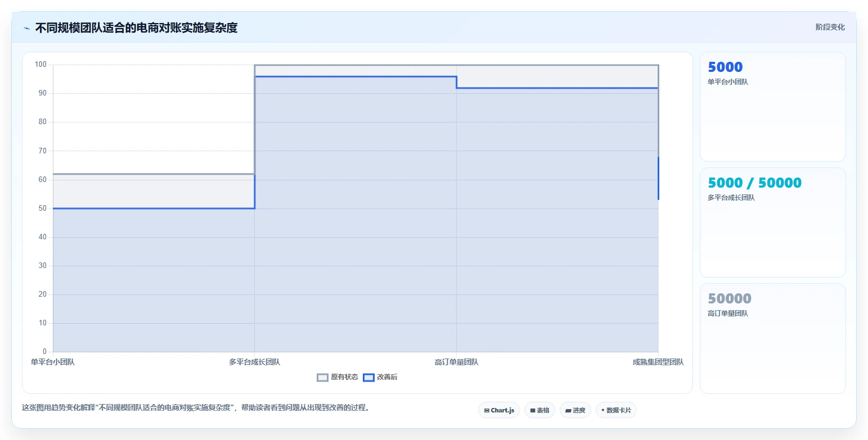Click the 表格 tag

click(x=539, y=410)
